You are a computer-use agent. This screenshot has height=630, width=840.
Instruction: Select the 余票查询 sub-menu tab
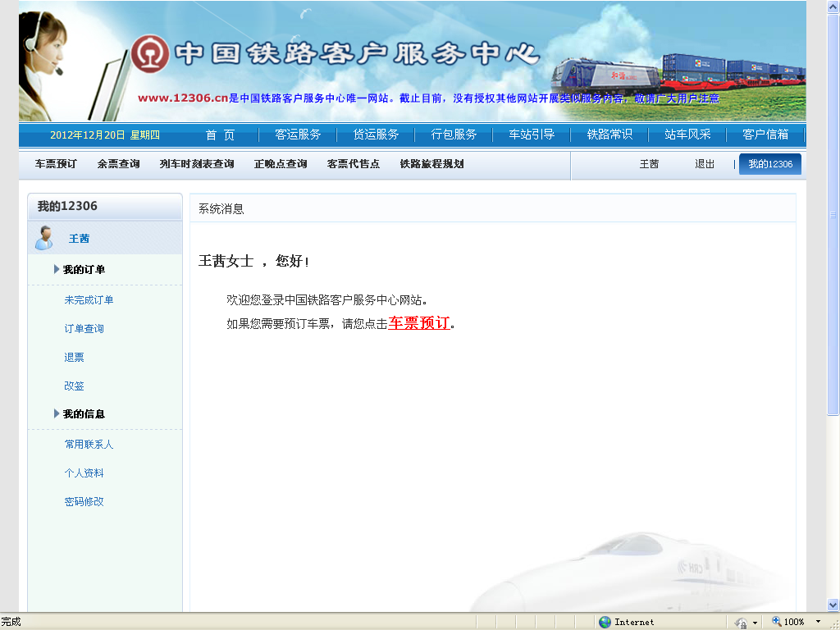[x=118, y=164]
